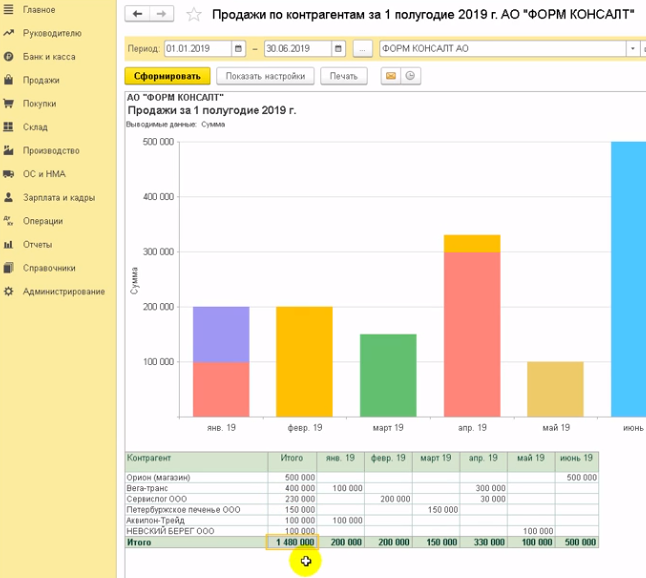
Task: Open calendar picker for start date
Action: click(238, 48)
